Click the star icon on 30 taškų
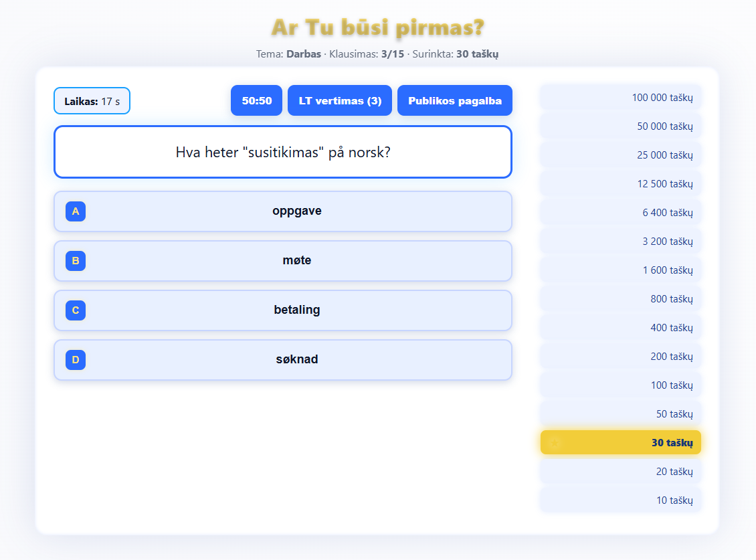Image resolution: width=756 pixels, height=560 pixels. [554, 442]
